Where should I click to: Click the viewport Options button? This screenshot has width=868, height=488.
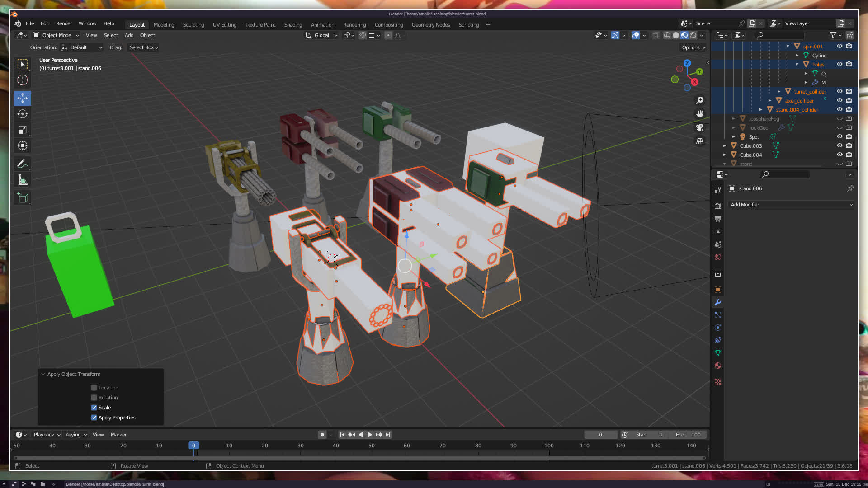pos(693,47)
